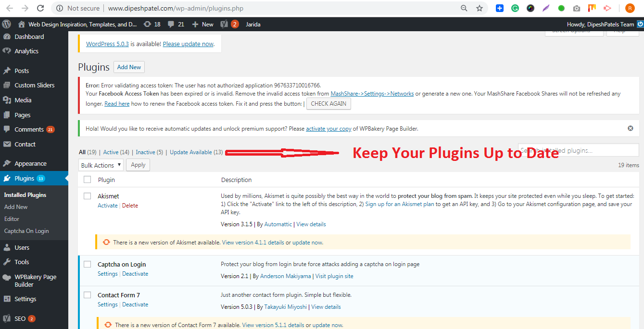Open the blue plus extension icon
The height and width of the screenshot is (329, 644).
pos(500,8)
